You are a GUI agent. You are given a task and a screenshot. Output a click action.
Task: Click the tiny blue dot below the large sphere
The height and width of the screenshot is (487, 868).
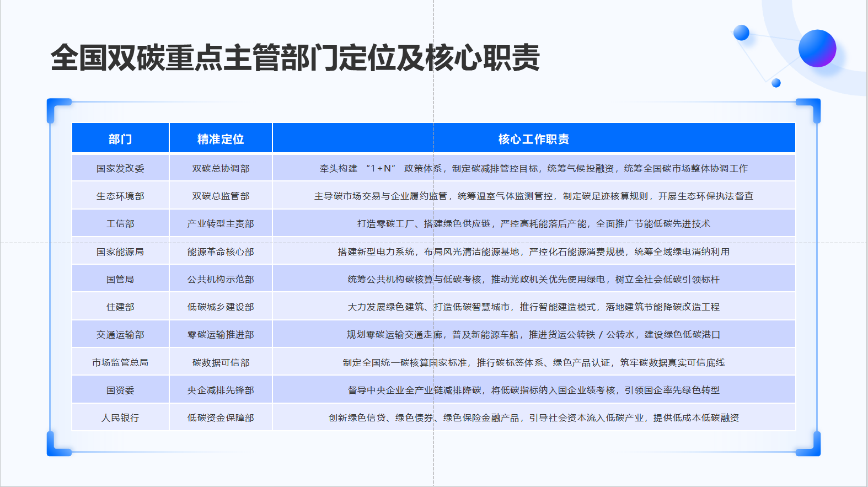click(x=776, y=83)
